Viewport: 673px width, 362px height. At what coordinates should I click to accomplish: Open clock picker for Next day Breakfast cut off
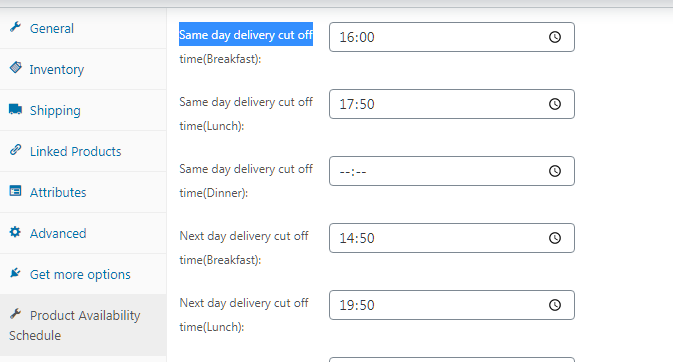coord(555,238)
